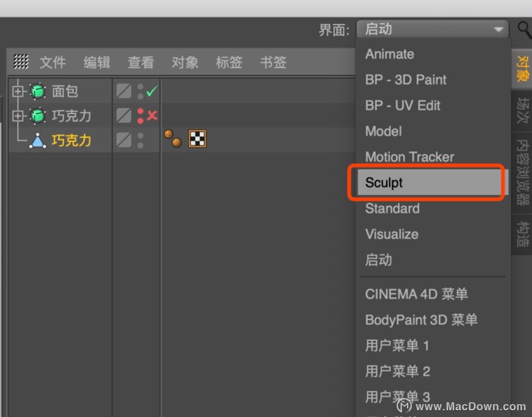Toggle the green checkmark on 面包
The image size is (532, 417).
(151, 91)
